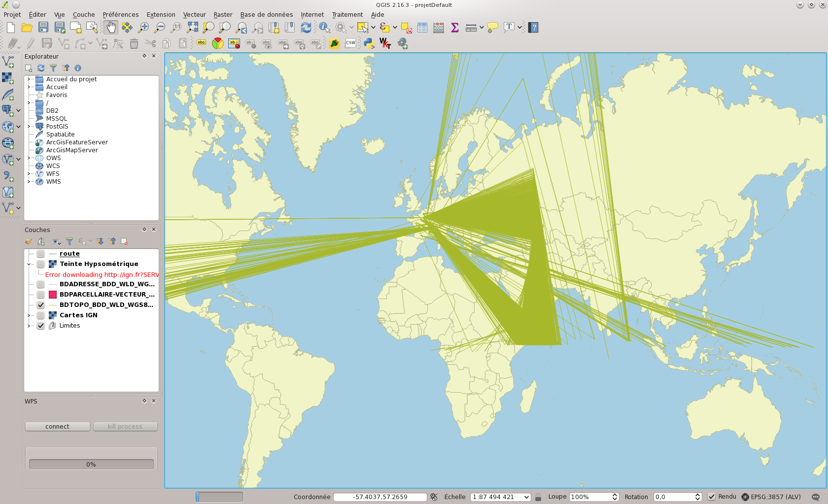Enable the Cartes IGN layer checkbox
This screenshot has height=504, width=828.
tap(41, 315)
